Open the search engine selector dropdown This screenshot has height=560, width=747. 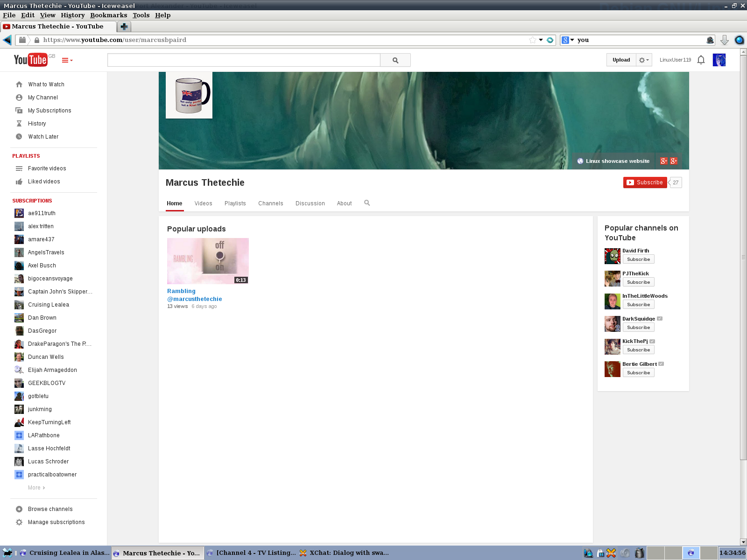pyautogui.click(x=568, y=40)
